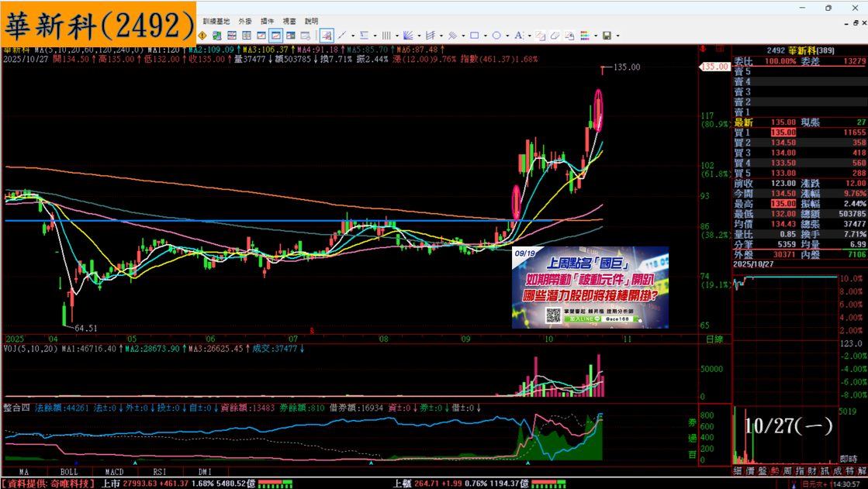This screenshot has width=868, height=489.
Task: Open the 插件 menu
Action: 268,21
